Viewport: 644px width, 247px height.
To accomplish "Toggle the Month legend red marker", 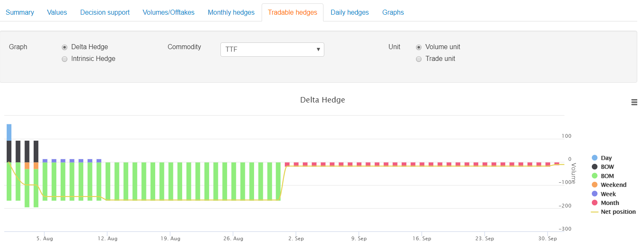I will coord(594,203).
